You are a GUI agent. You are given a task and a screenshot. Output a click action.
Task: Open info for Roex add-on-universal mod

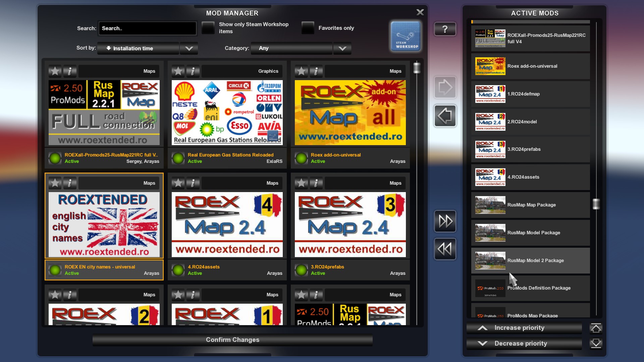(316, 71)
